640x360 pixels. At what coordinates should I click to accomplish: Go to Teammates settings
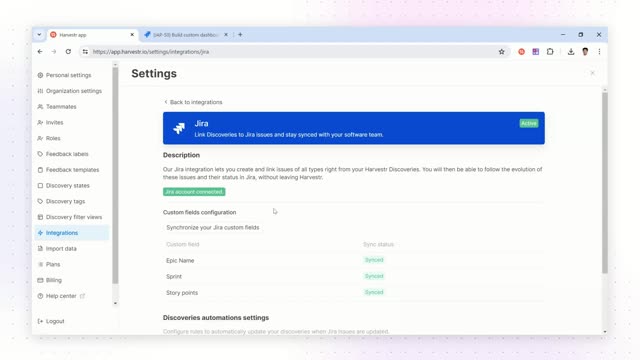click(x=57, y=107)
